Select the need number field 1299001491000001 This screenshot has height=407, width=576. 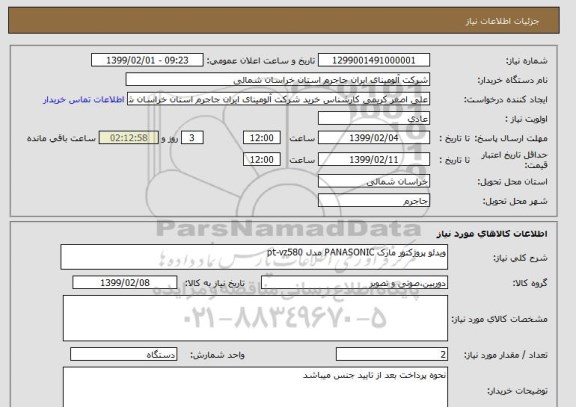(x=374, y=60)
